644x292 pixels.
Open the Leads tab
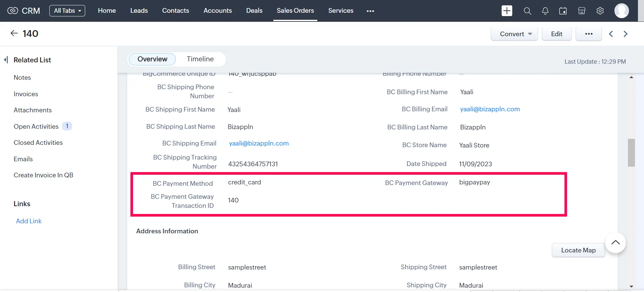(139, 11)
